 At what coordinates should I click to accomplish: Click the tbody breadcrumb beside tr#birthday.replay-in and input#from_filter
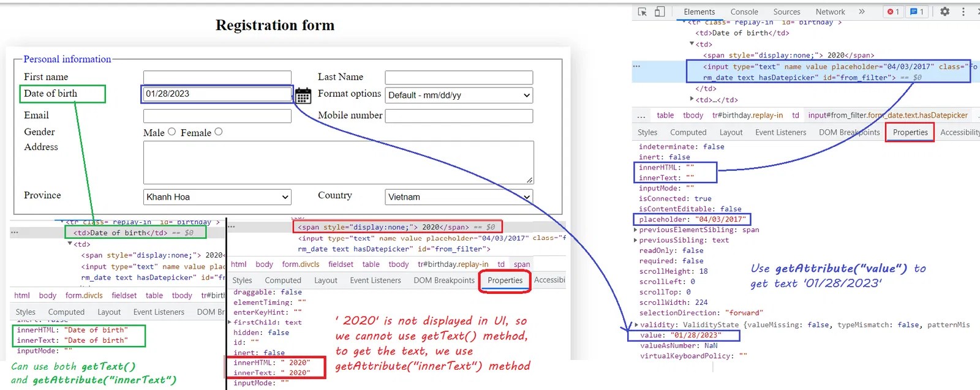(693, 115)
